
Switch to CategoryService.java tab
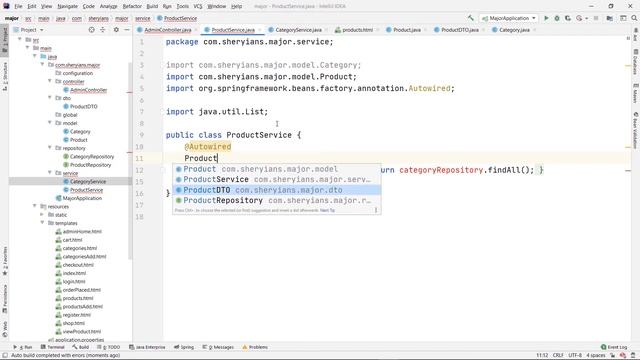298,30
